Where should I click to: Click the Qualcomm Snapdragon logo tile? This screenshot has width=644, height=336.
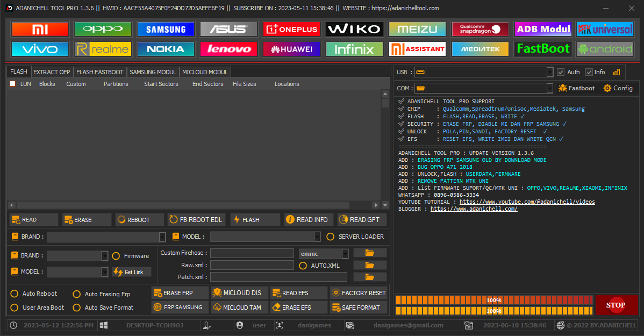pos(480,29)
